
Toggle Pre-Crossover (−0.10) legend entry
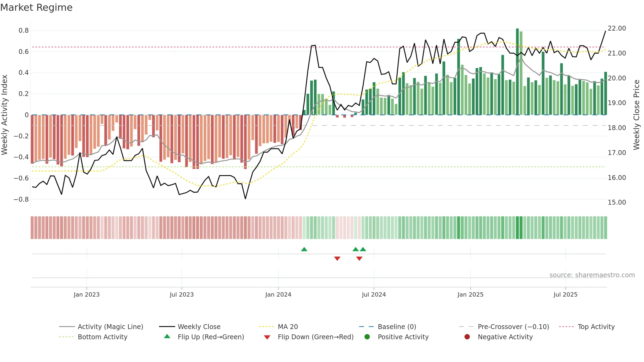click(x=504, y=327)
